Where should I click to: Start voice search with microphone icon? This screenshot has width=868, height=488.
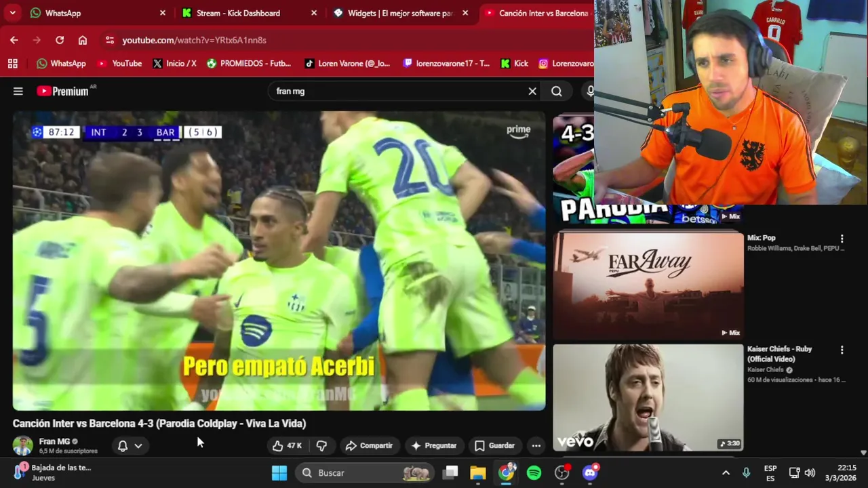pos(590,91)
